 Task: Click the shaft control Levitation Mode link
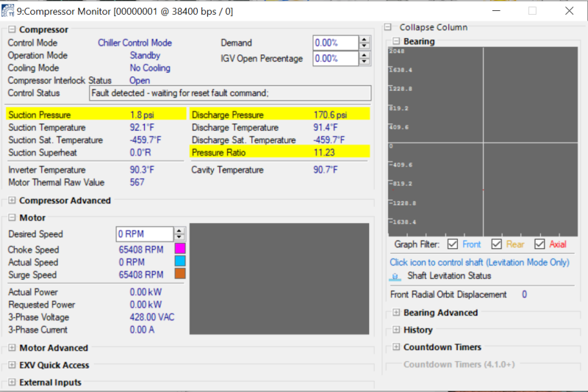[x=479, y=262]
